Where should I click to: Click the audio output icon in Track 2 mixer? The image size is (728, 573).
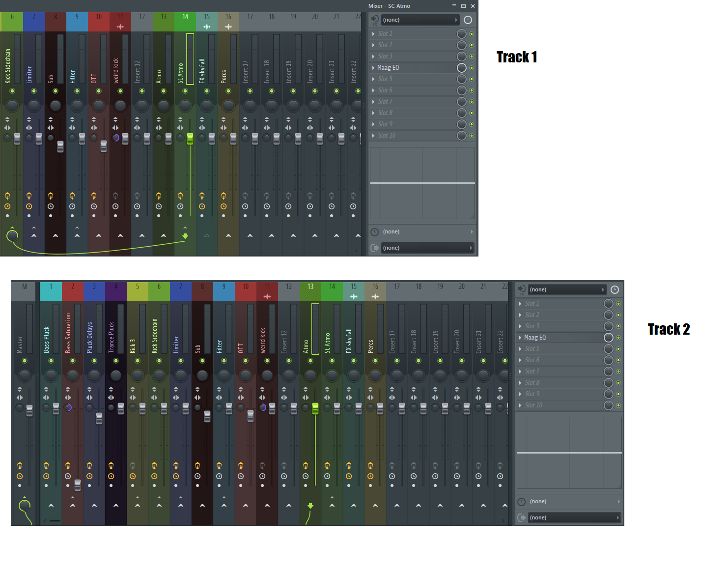[522, 517]
